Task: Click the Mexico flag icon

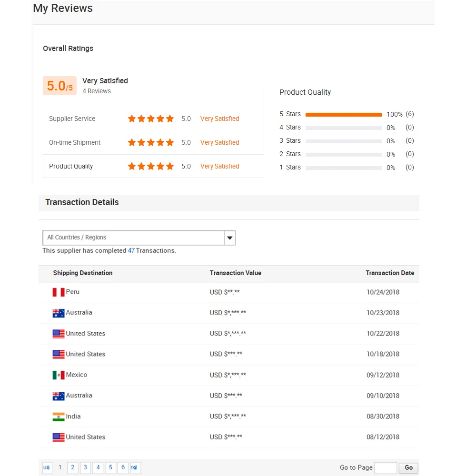Action: pos(59,375)
